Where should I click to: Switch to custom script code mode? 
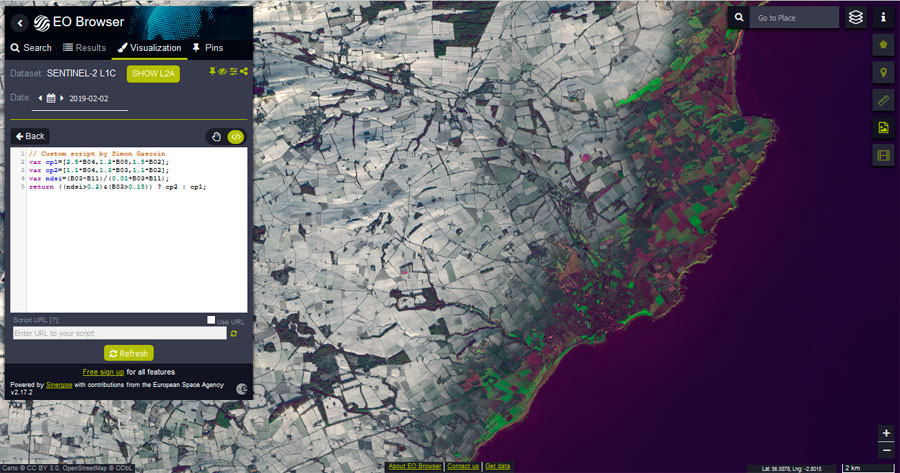tap(235, 137)
